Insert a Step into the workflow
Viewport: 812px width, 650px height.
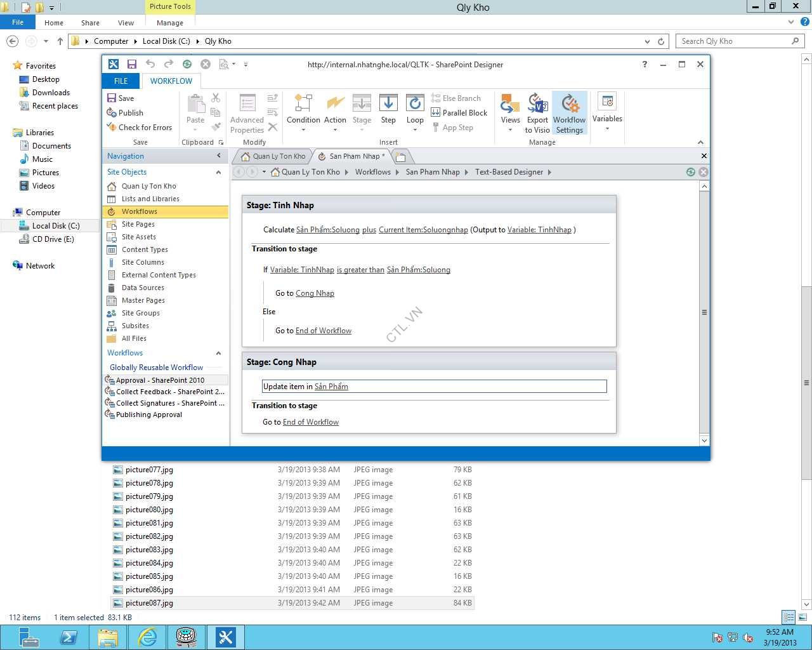pyautogui.click(x=388, y=109)
